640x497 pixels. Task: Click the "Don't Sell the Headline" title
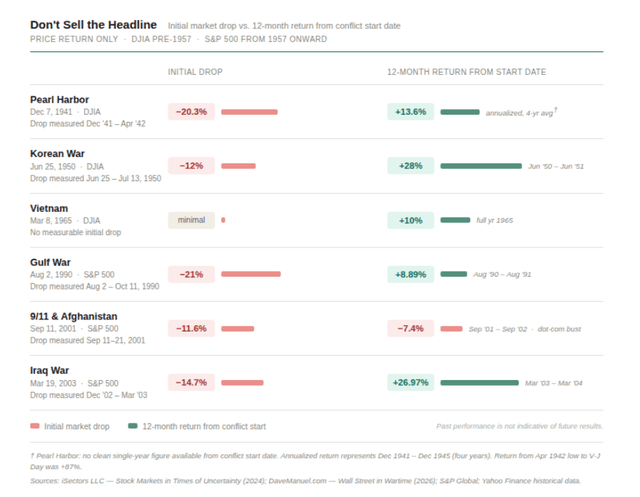click(x=92, y=24)
